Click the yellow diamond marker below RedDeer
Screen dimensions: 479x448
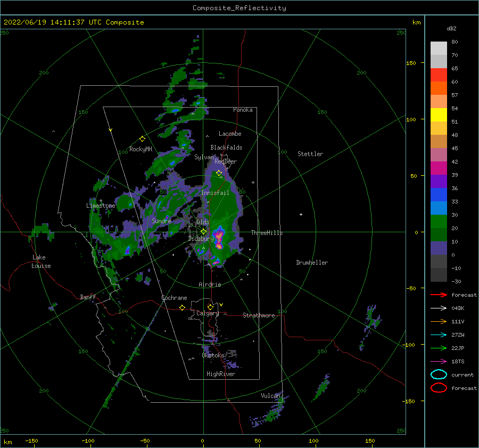[219, 173]
